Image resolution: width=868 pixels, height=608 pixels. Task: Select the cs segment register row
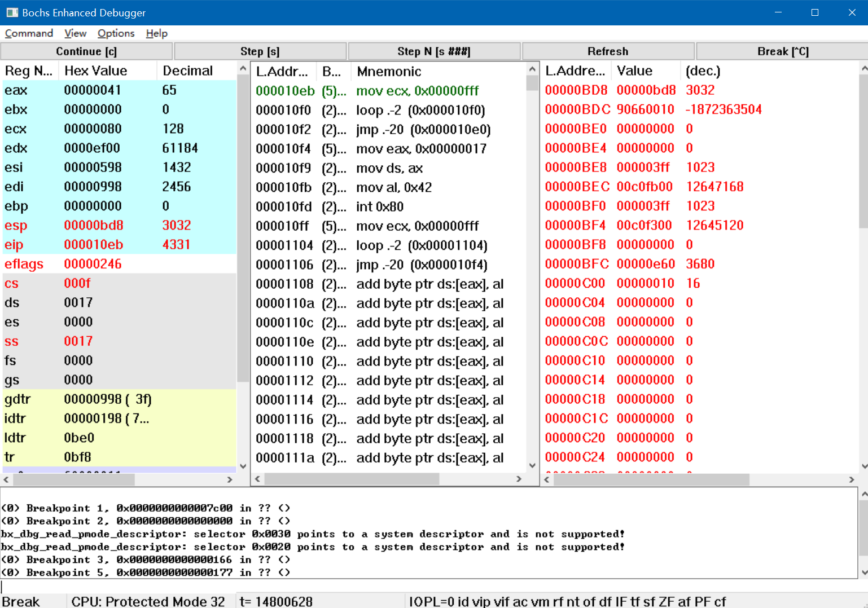[x=119, y=283]
